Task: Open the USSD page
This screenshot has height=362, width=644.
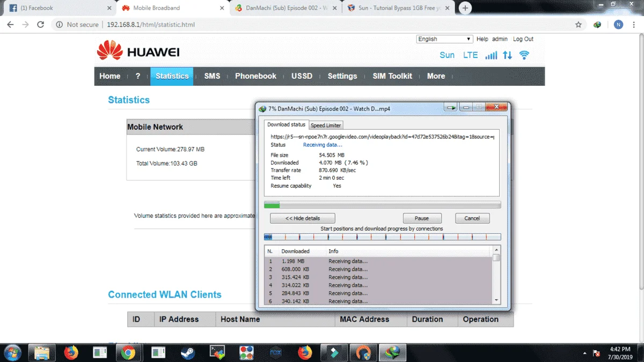Action: click(x=302, y=76)
